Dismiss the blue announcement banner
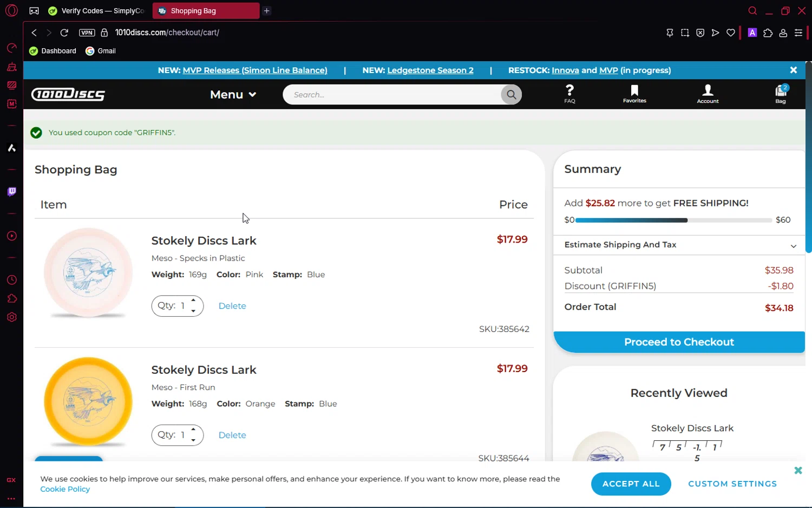This screenshot has width=812, height=508. click(793, 70)
